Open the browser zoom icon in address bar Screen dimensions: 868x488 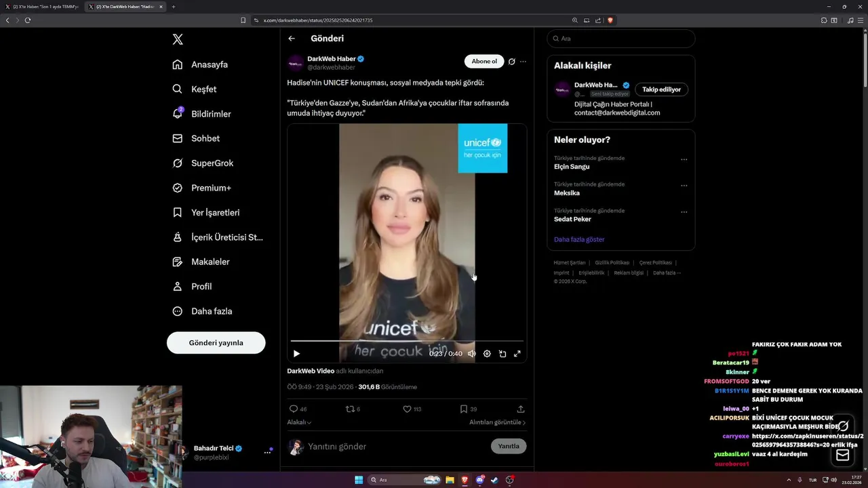point(575,20)
